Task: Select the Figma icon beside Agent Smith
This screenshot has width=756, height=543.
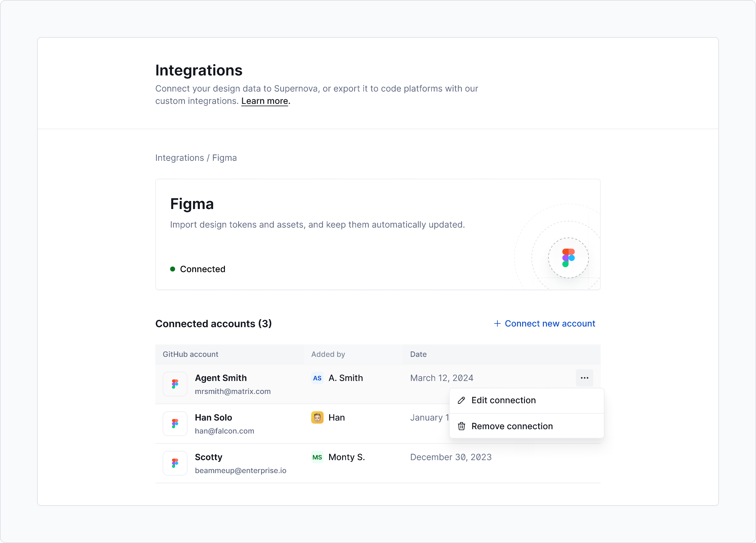Action: [175, 384]
